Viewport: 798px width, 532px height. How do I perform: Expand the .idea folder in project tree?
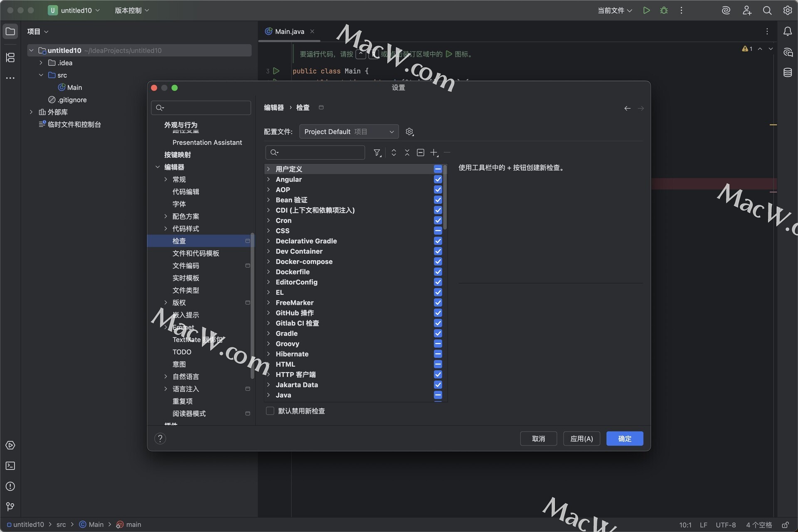pos(41,63)
